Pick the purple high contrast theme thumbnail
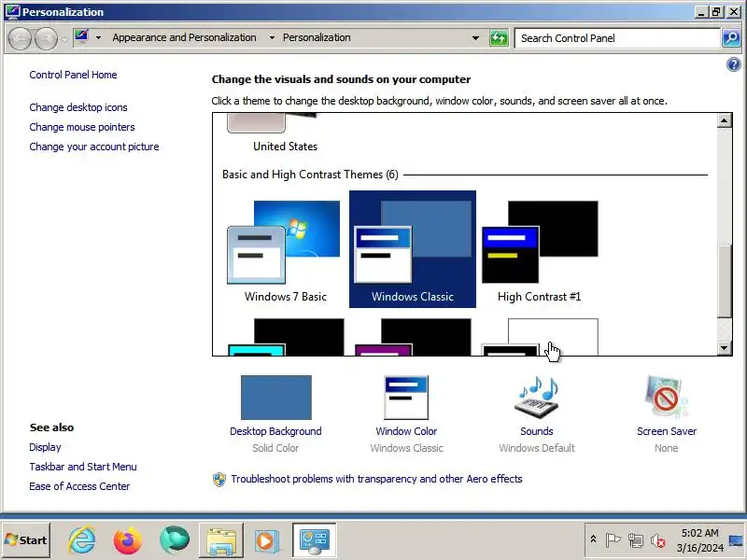 [413, 337]
